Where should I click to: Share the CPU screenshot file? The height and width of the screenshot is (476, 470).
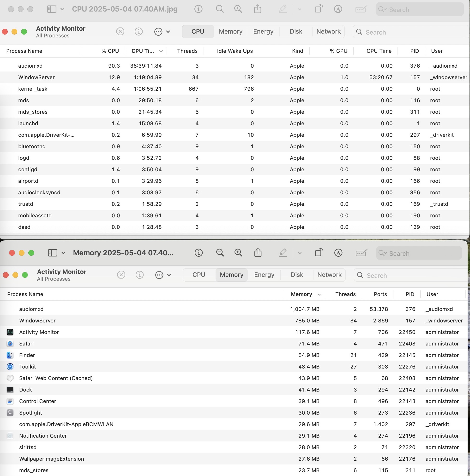coord(258,9)
